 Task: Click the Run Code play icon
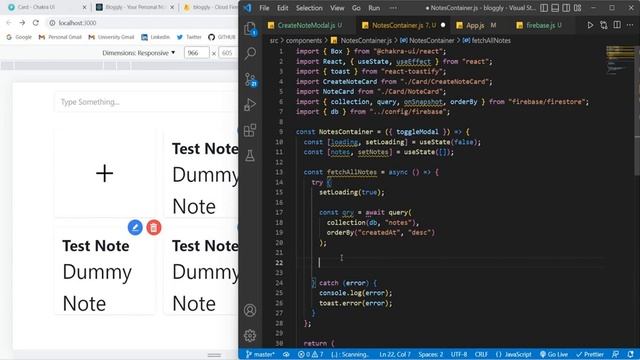pos(590,25)
